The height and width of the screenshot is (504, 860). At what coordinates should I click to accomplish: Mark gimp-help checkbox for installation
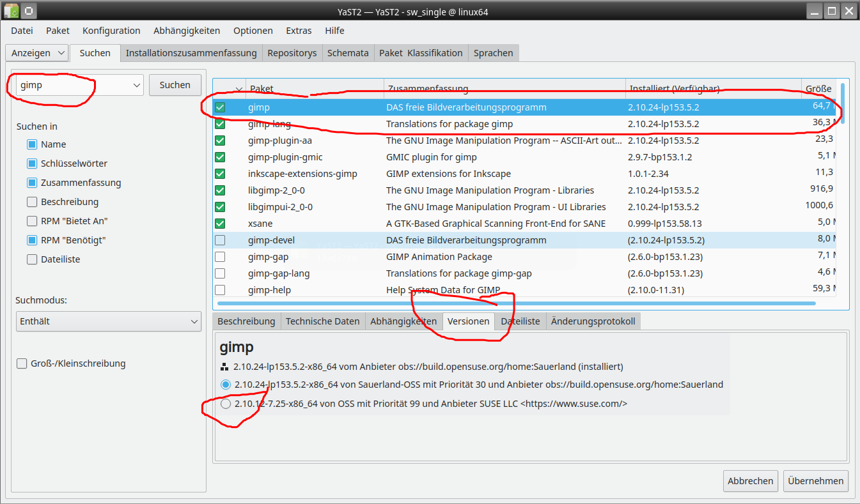(x=220, y=290)
